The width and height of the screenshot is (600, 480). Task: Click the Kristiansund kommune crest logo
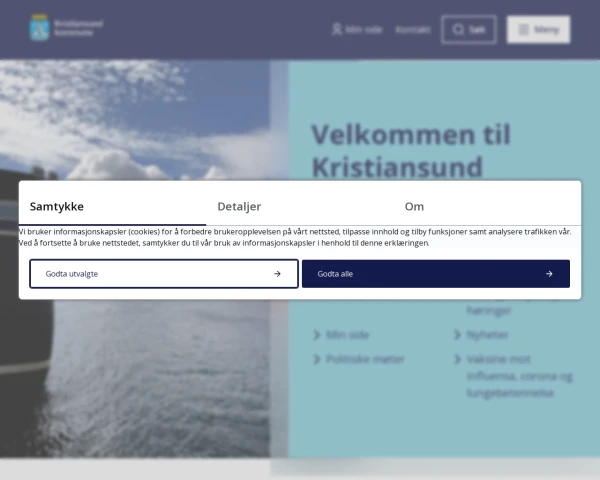(39, 28)
